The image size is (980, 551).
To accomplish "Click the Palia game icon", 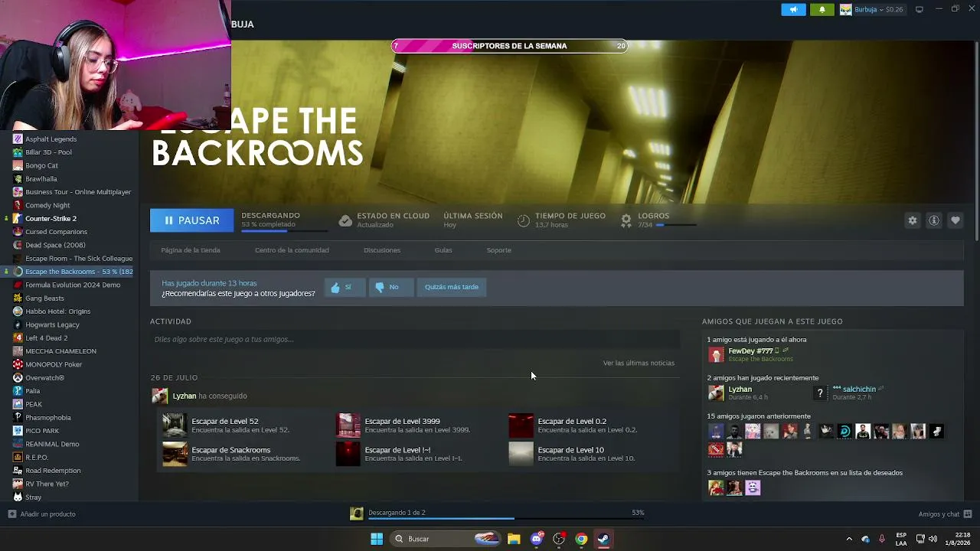I will point(18,391).
